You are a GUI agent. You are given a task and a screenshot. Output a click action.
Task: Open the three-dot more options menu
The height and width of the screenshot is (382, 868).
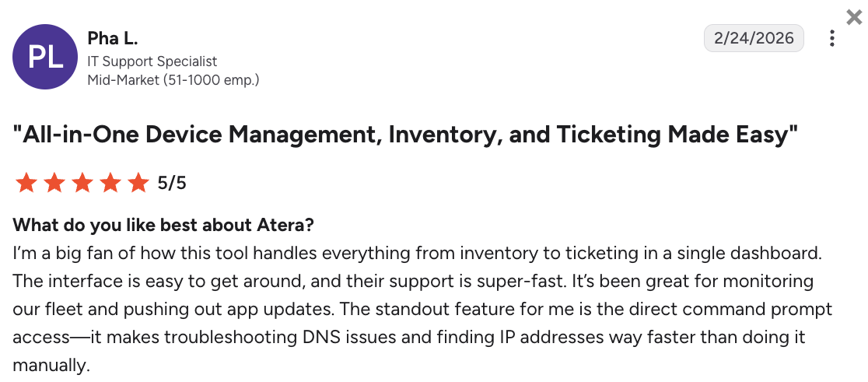click(x=831, y=38)
